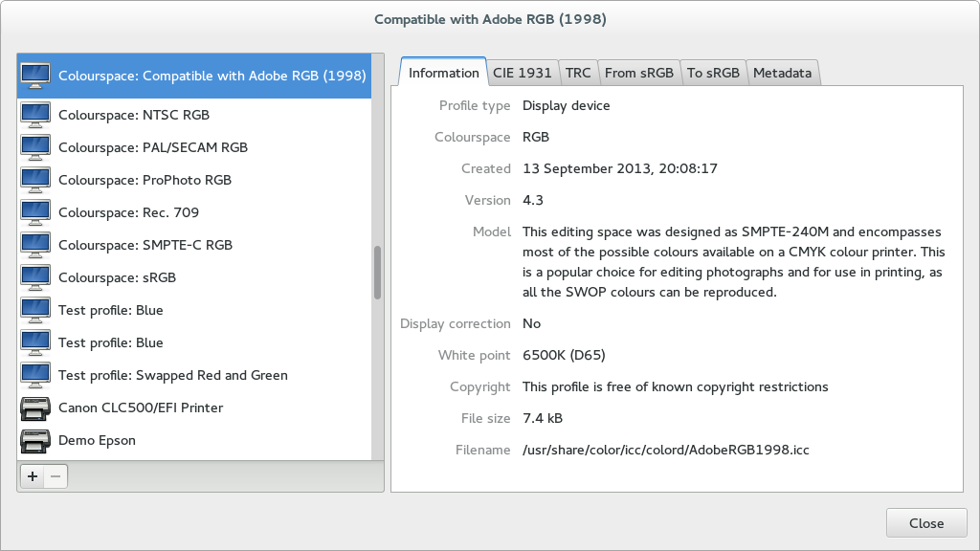Show the From sRGB tab
Image resolution: width=980 pixels, height=551 pixels.
tap(638, 73)
